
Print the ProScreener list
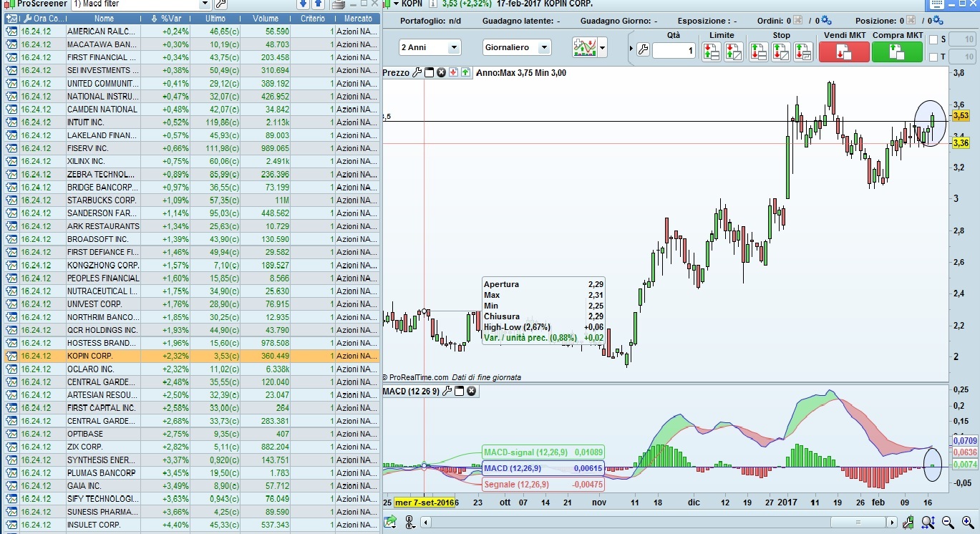[x=339, y=4]
